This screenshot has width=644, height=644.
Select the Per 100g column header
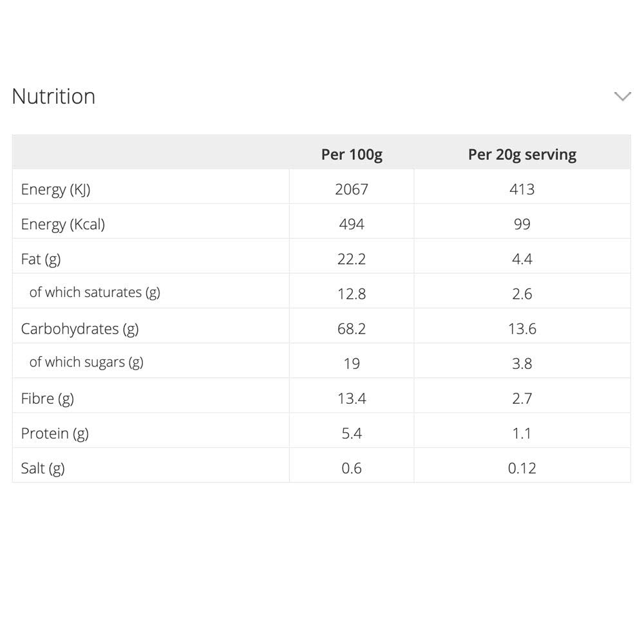pos(352,155)
